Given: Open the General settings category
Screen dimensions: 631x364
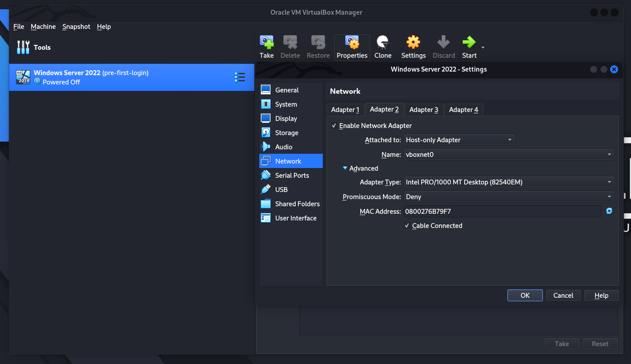Looking at the screenshot, I should click(291, 90).
